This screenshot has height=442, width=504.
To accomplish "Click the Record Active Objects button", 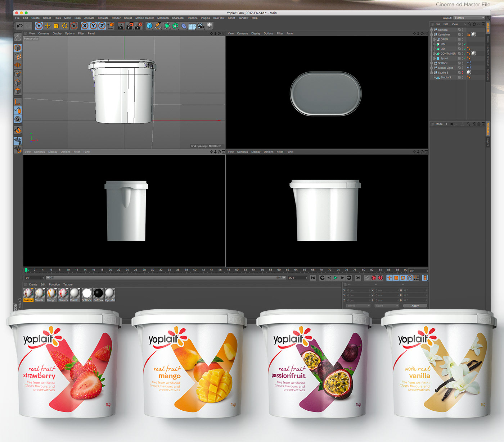I will (x=367, y=278).
